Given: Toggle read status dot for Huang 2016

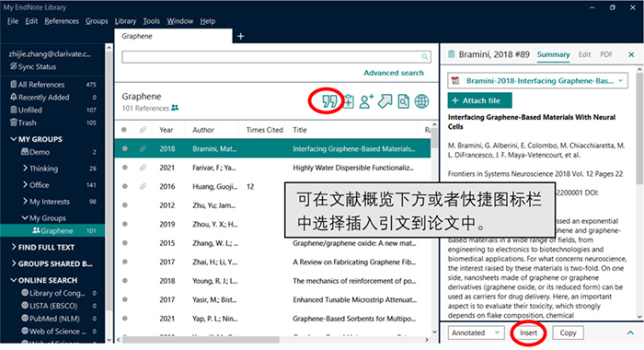Looking at the screenshot, I should tap(125, 186).
